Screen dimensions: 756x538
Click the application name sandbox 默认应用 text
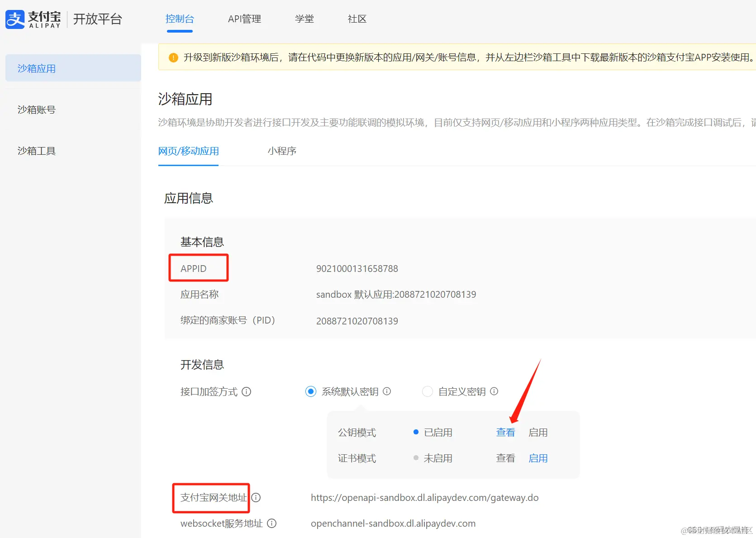[x=396, y=295]
